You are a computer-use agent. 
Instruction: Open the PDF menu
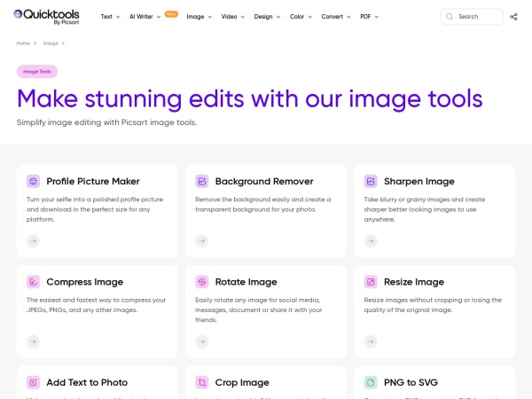(369, 17)
